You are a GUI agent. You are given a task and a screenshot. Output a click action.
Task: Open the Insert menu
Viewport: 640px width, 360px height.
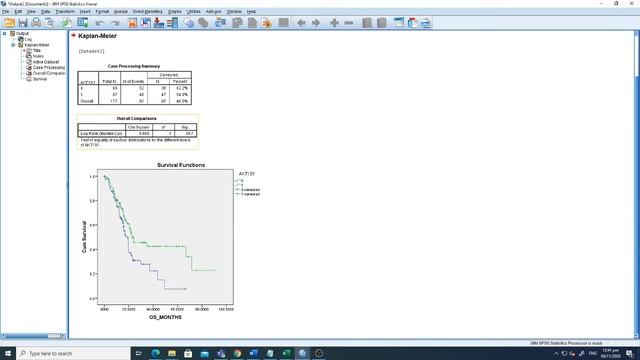[85, 11]
